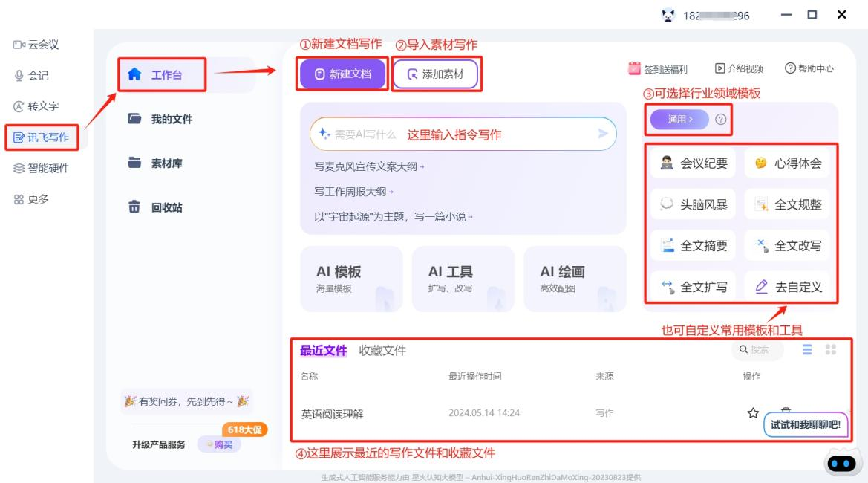Select 全文改写 tool
Screen dimensions: 868x483
tap(787, 245)
